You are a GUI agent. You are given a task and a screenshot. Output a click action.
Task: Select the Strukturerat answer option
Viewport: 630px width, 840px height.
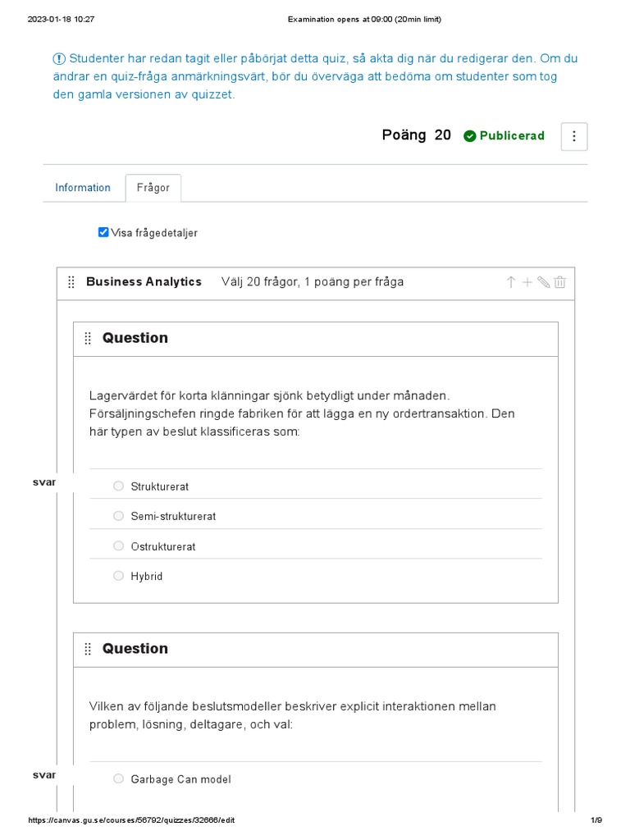pos(119,486)
